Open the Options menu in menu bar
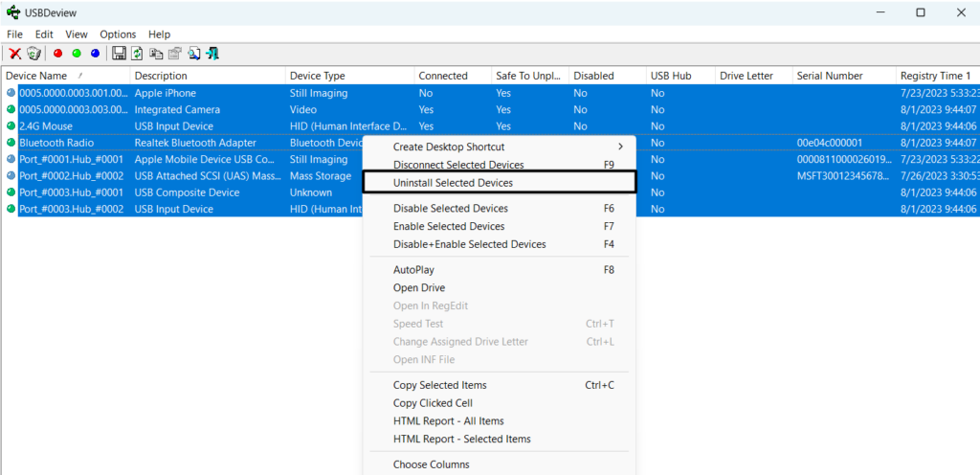Screen dimensions: 980x475 (x=118, y=34)
